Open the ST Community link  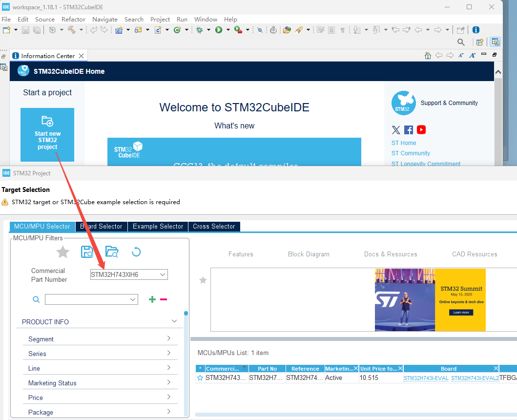(411, 153)
